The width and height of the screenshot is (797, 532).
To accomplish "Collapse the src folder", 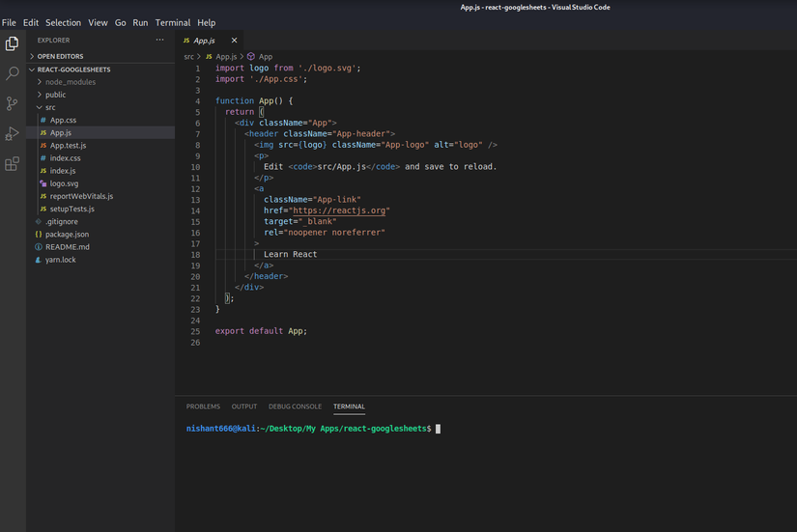I will (x=50, y=107).
